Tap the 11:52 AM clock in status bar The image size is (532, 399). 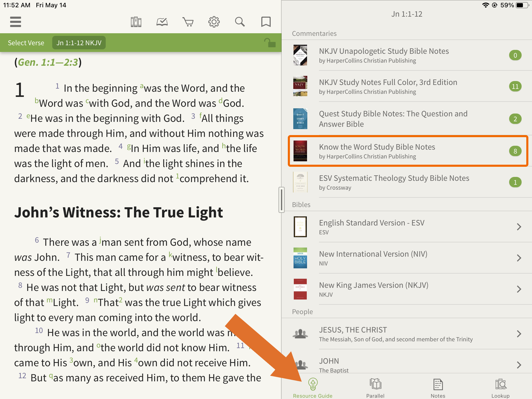coord(17,5)
